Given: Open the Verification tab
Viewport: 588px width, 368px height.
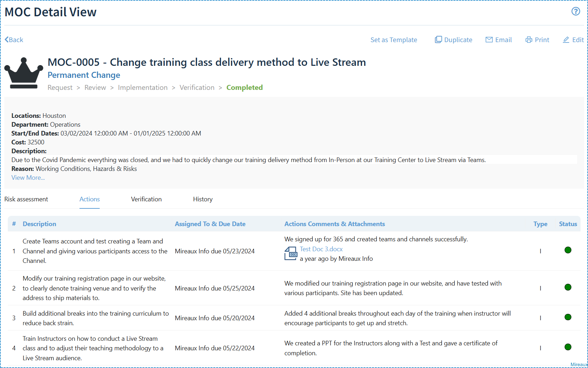Looking at the screenshot, I should coord(146,199).
